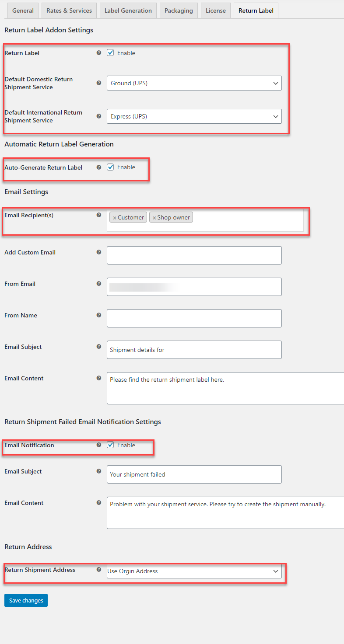Screen dimensions: 344x644
Task: Click help icon next to Add Custom Email
Action: (99, 252)
